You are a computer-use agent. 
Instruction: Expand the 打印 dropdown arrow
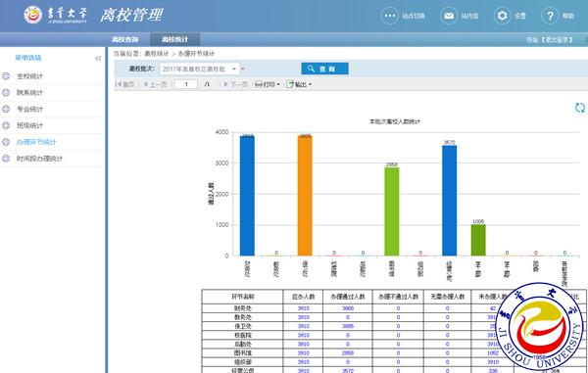point(278,84)
